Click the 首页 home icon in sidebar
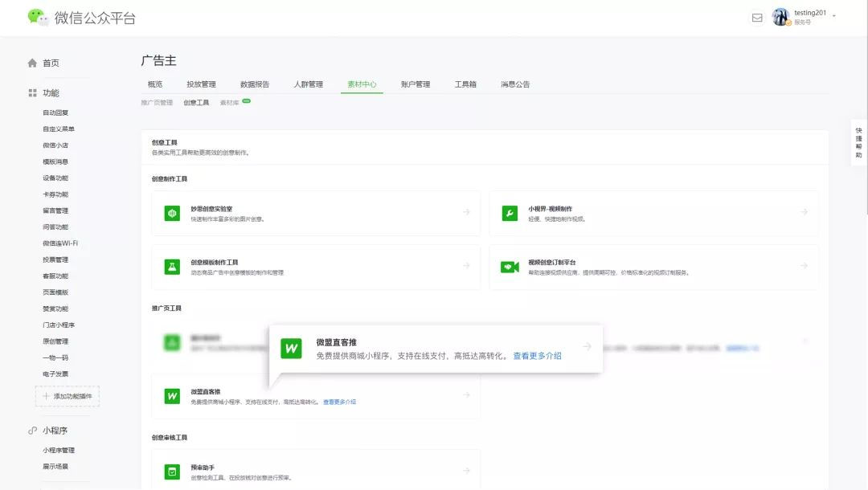This screenshot has height=490, width=868. point(32,63)
